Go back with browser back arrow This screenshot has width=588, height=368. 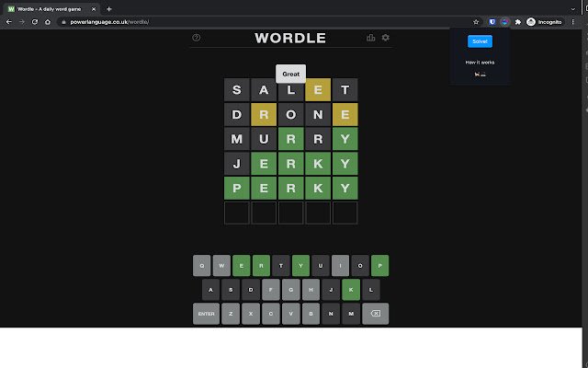pyautogui.click(x=9, y=22)
